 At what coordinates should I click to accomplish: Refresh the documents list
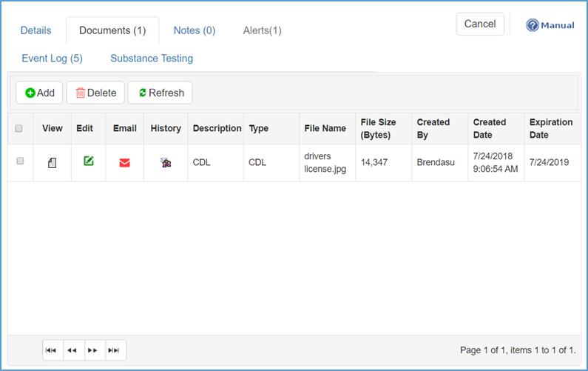[x=160, y=93]
